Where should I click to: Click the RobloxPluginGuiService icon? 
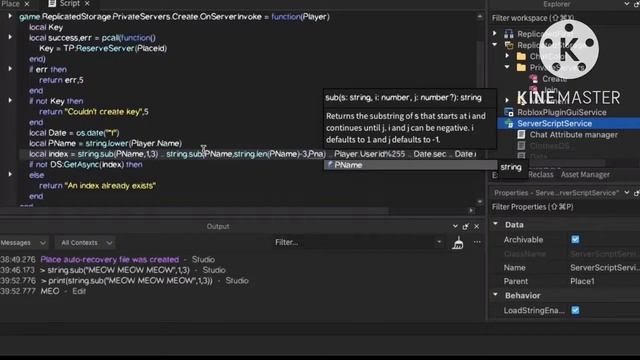(509, 112)
